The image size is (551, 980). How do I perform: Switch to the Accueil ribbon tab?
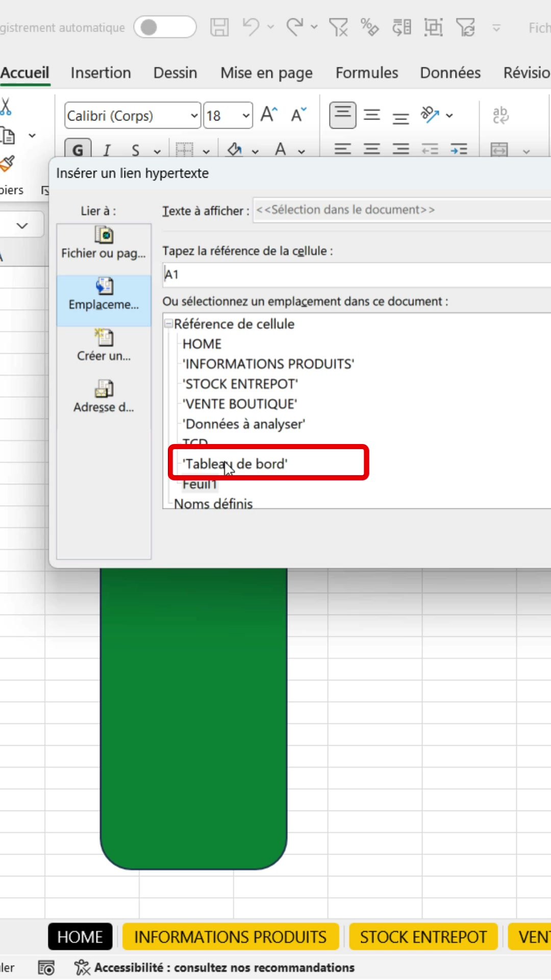tap(25, 73)
